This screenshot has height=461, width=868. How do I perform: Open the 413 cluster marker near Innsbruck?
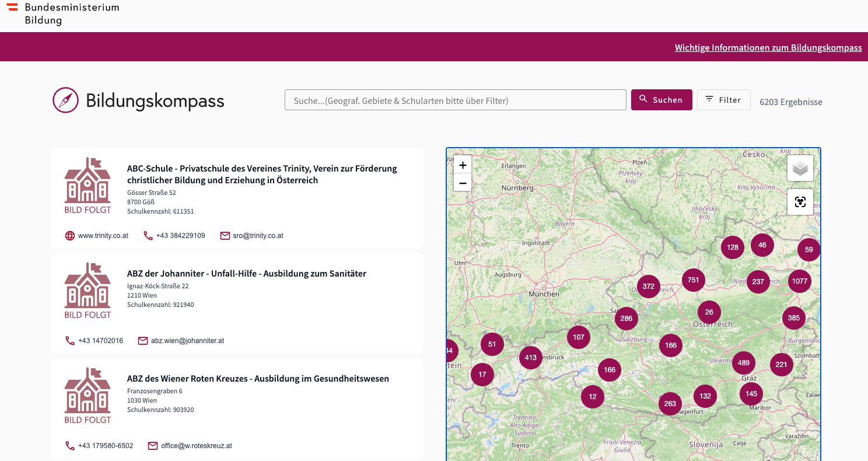530,358
